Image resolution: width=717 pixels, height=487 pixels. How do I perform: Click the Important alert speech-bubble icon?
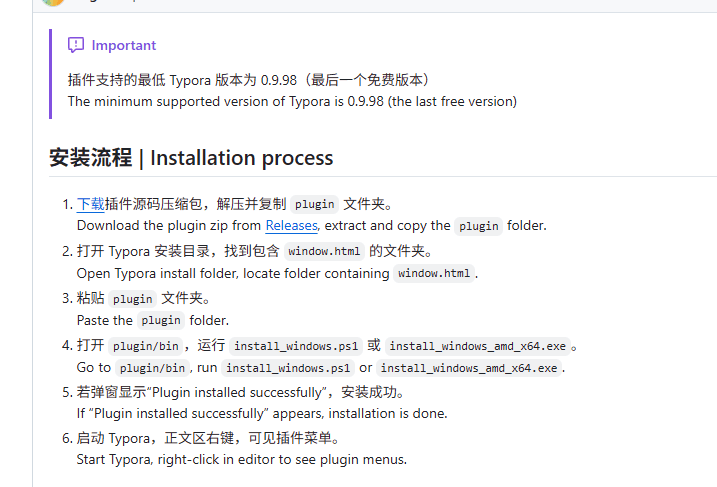coord(76,45)
